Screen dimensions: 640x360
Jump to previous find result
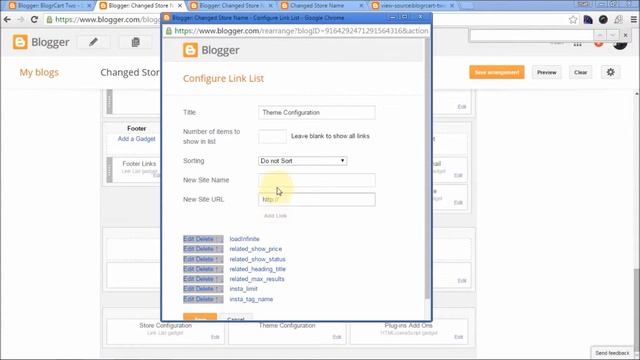coord(600,35)
